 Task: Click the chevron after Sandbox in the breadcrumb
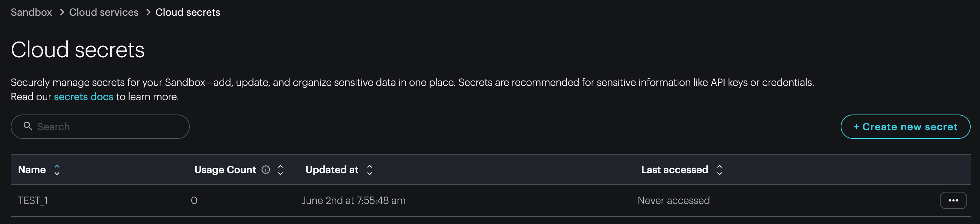coord(62,13)
